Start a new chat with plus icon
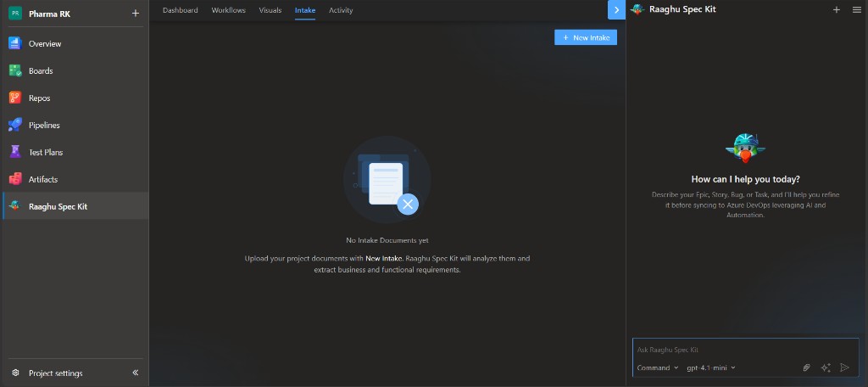 click(837, 9)
